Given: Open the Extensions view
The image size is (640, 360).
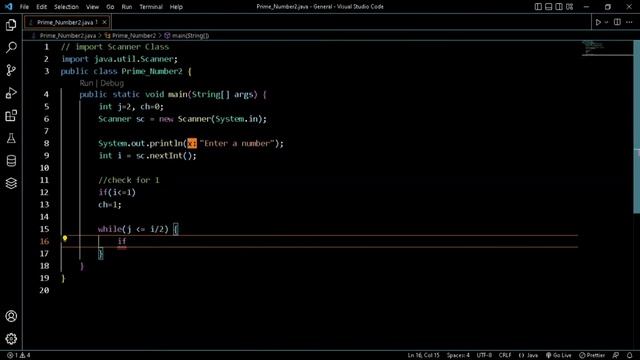Looking at the screenshot, I should (11, 116).
